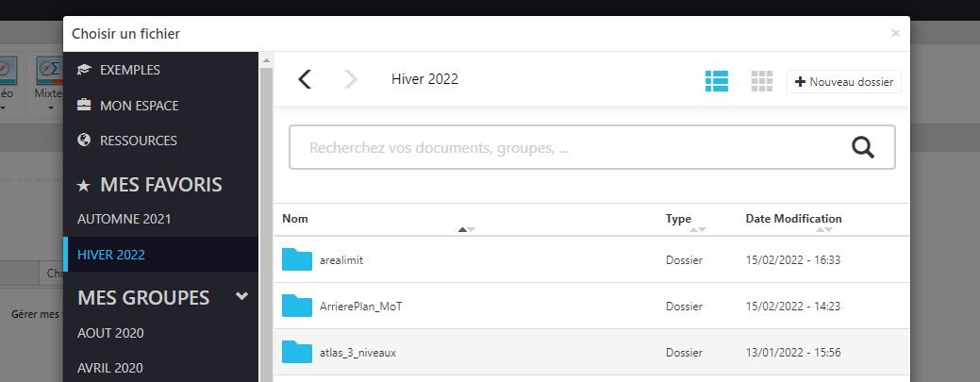Open the arealimit folder icon
The width and height of the screenshot is (980, 382).
coord(297,259)
